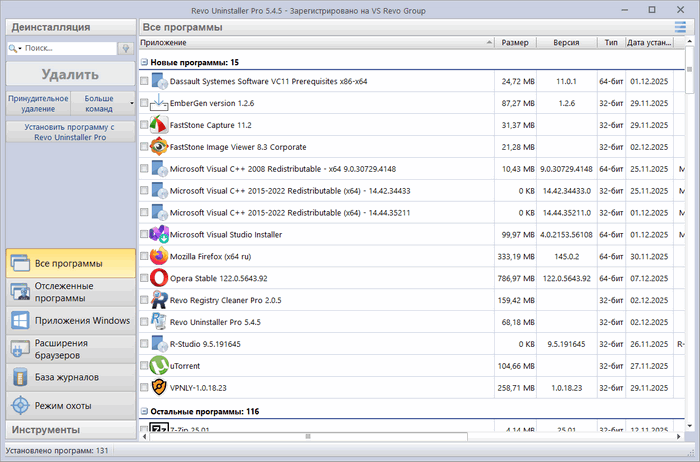Switch to 'Отслеженные программы' section
The width and height of the screenshot is (700, 462).
tap(69, 292)
